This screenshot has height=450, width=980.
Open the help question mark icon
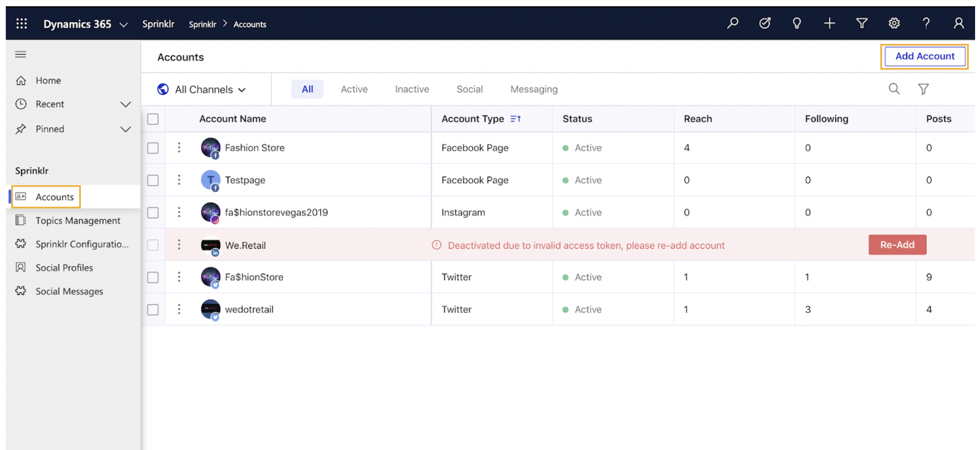point(926,23)
